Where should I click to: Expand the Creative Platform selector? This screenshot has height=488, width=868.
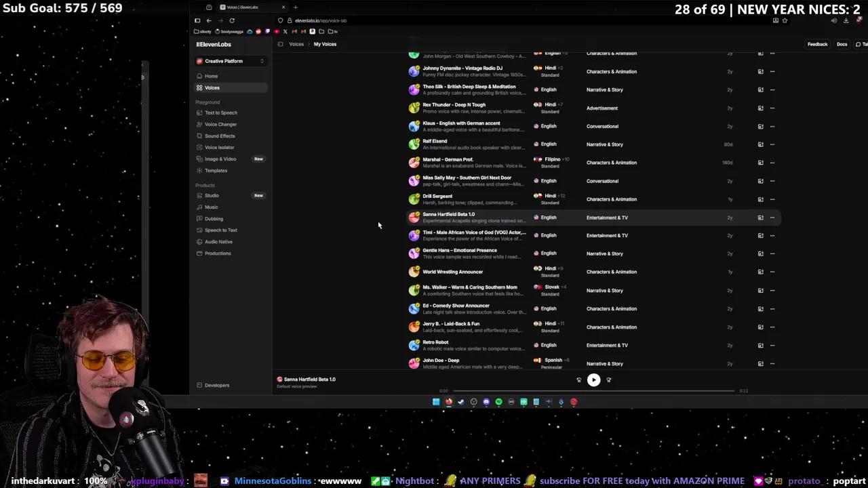[230, 61]
